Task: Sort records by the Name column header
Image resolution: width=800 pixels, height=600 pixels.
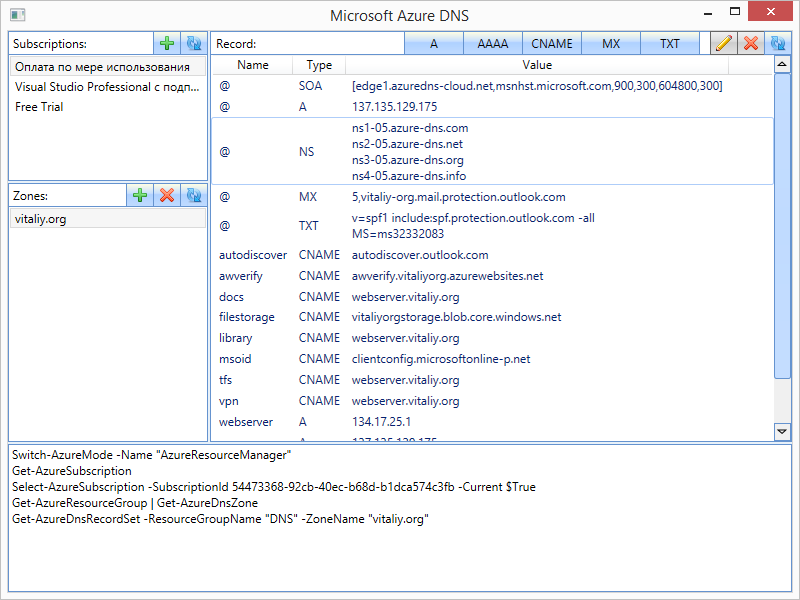Action: [253, 65]
